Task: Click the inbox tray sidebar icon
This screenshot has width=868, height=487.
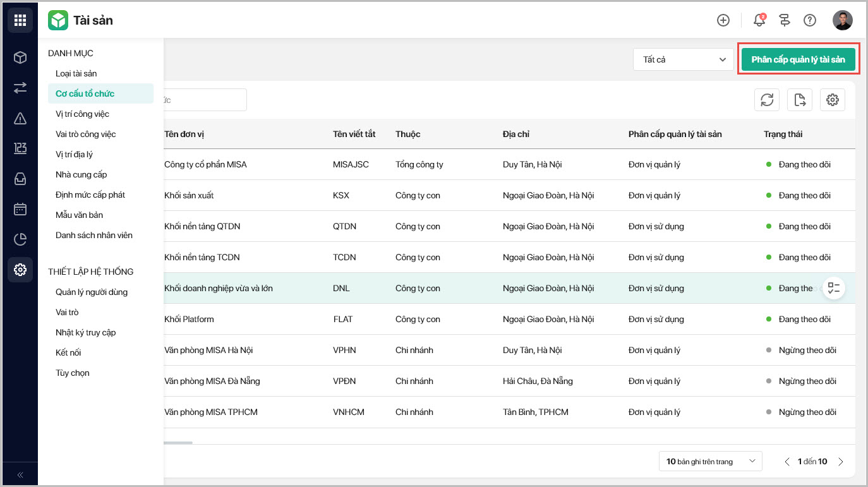Action: click(x=20, y=179)
